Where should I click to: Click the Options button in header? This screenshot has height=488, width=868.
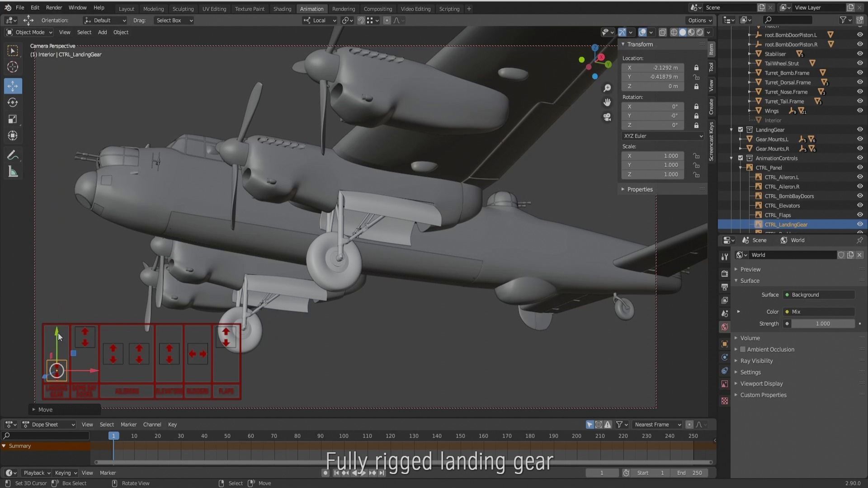[x=699, y=20]
